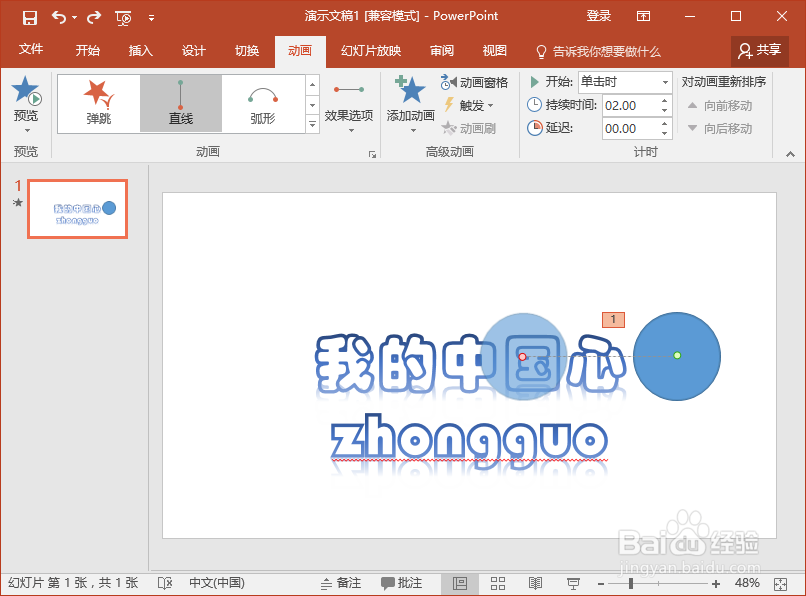Click the 动画刷 animation painter

pyautogui.click(x=469, y=128)
